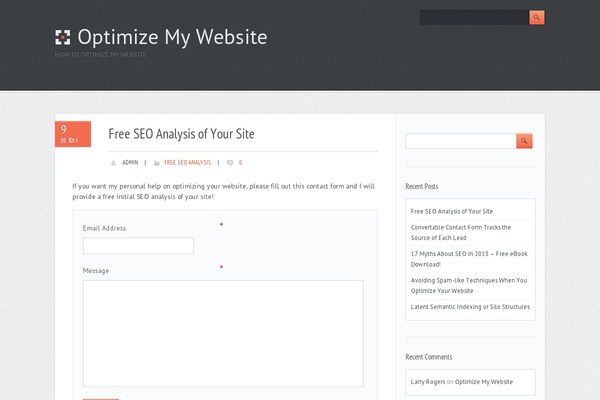Open the ADMIN author link
The height and width of the screenshot is (400, 600).
click(x=130, y=163)
